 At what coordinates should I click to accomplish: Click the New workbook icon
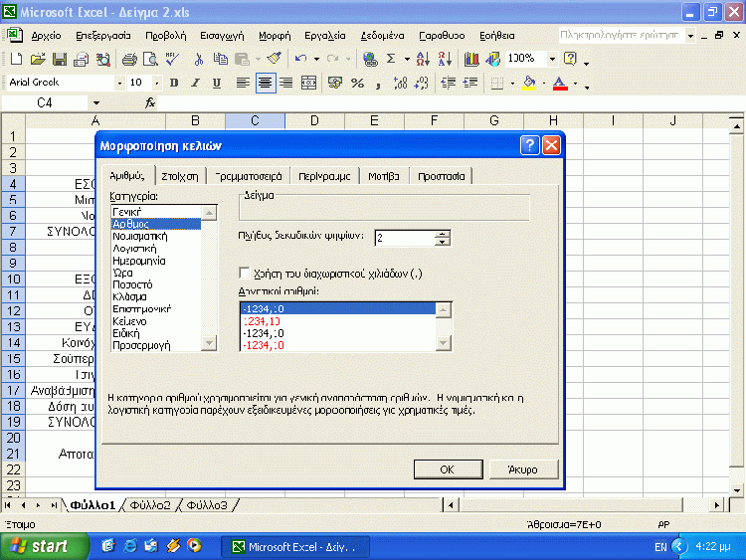pyautogui.click(x=16, y=59)
